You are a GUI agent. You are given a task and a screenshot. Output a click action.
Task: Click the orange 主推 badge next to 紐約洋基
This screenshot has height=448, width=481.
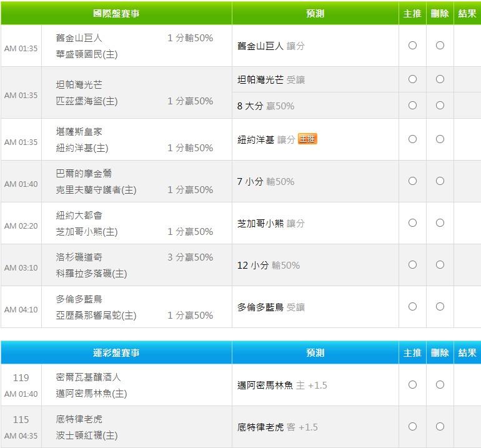click(307, 139)
